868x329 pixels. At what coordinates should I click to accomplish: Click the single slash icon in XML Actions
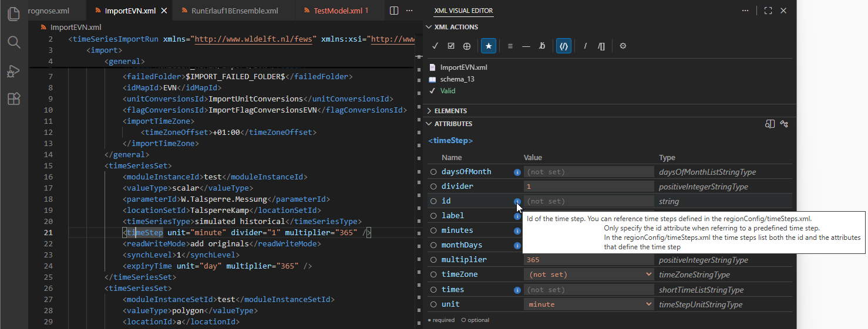click(x=586, y=46)
